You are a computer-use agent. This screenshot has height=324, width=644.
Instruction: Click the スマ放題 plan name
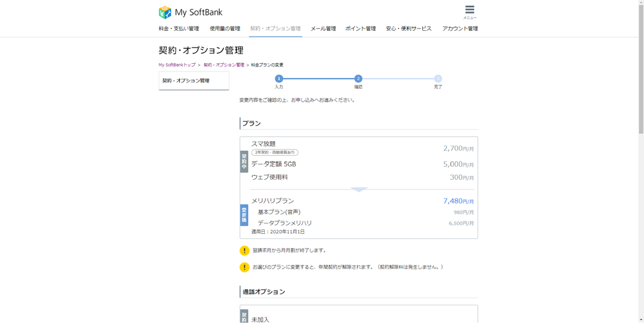click(263, 144)
